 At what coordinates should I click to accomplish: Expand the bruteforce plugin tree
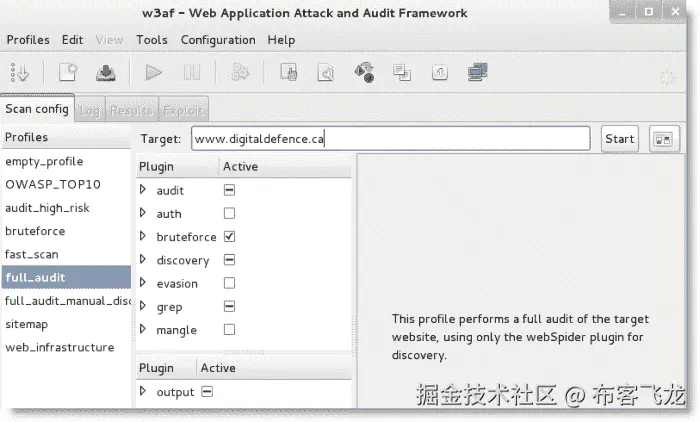pyautogui.click(x=143, y=236)
